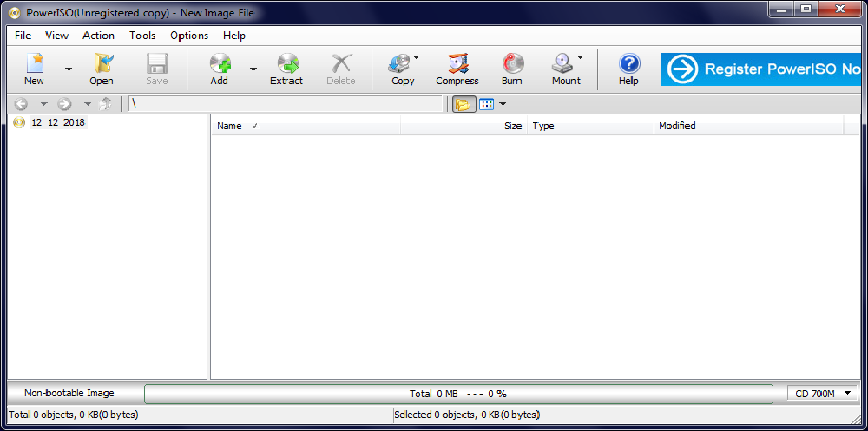The image size is (868, 431).
Task: Click the view mode grid icon
Action: pos(487,104)
